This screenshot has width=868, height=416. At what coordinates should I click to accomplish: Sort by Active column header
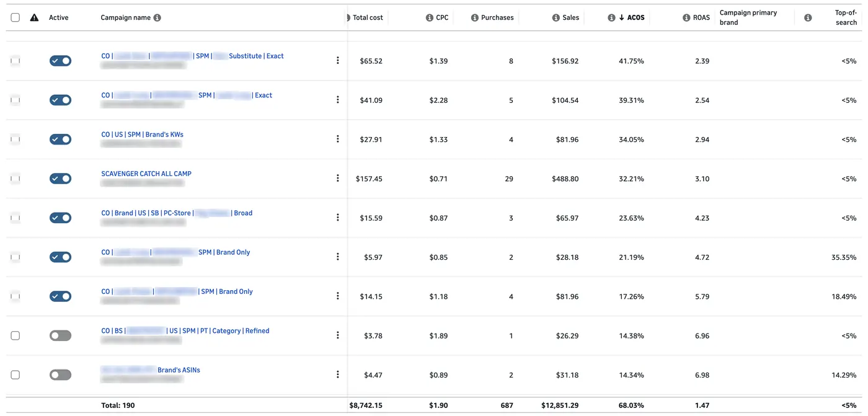tap(59, 17)
